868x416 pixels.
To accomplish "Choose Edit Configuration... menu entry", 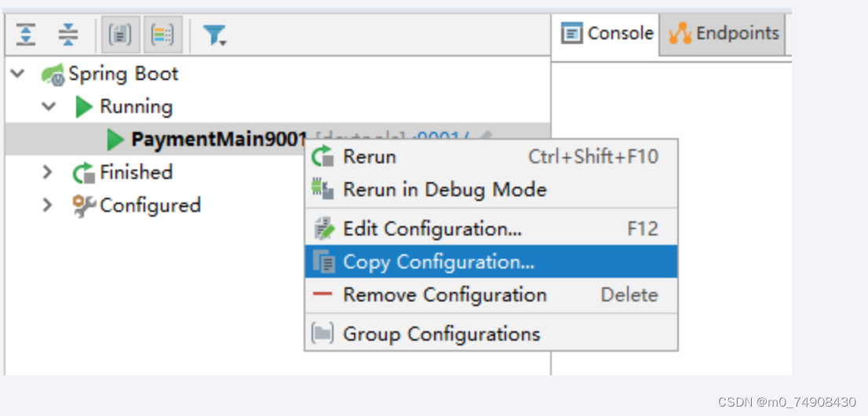I will (491, 228).
